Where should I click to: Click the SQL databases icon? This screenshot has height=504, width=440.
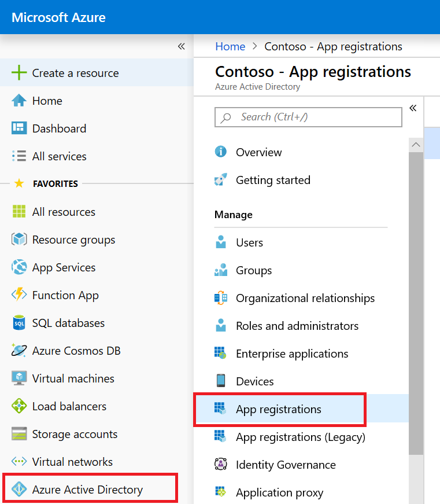[19, 323]
